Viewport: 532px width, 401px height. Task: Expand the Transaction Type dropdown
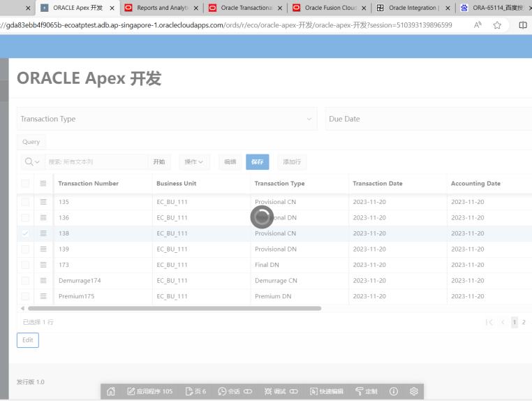[167, 119]
